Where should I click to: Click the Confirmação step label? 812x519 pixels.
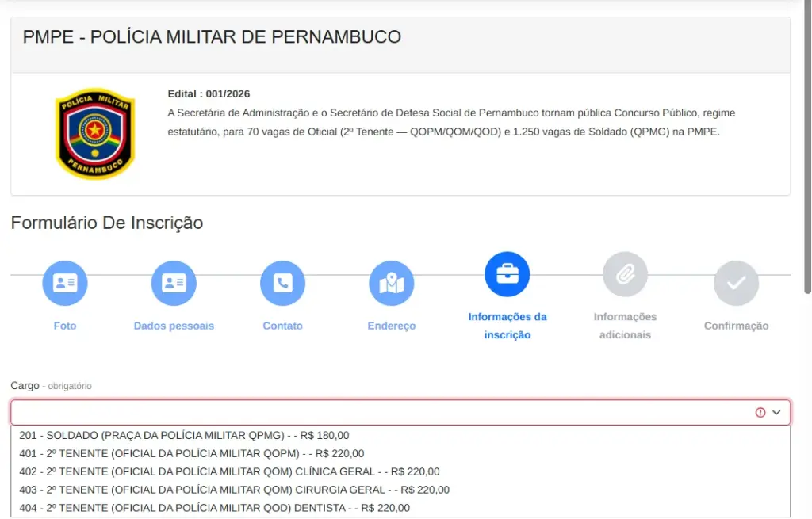(x=736, y=326)
